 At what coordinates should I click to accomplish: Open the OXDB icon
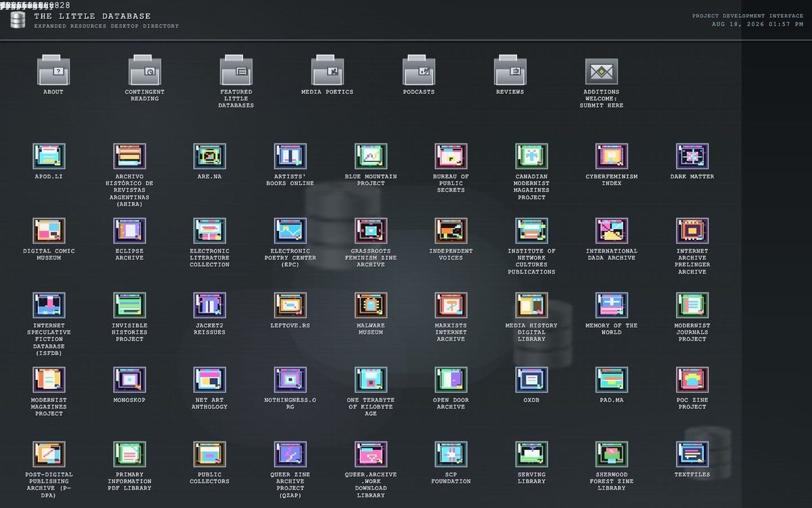(x=532, y=379)
